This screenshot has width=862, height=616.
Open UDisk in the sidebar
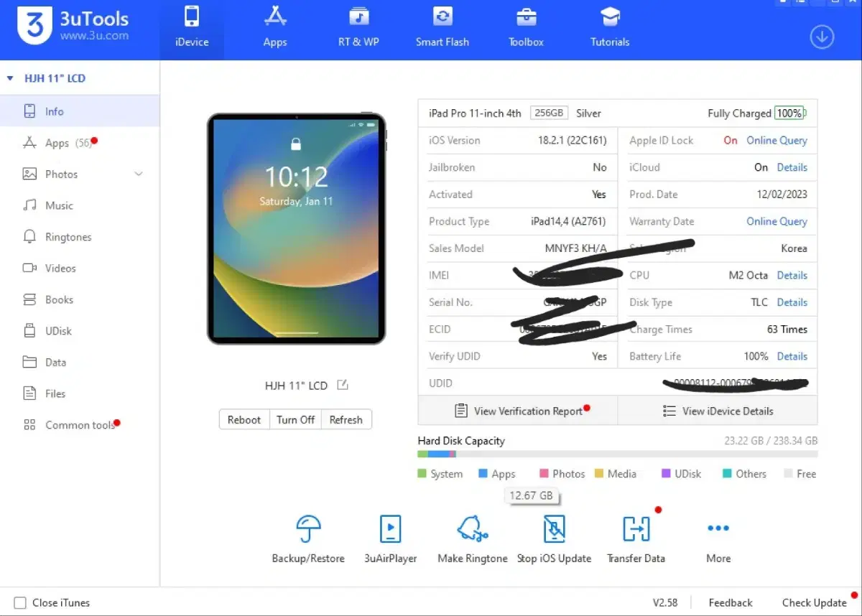(x=80, y=331)
